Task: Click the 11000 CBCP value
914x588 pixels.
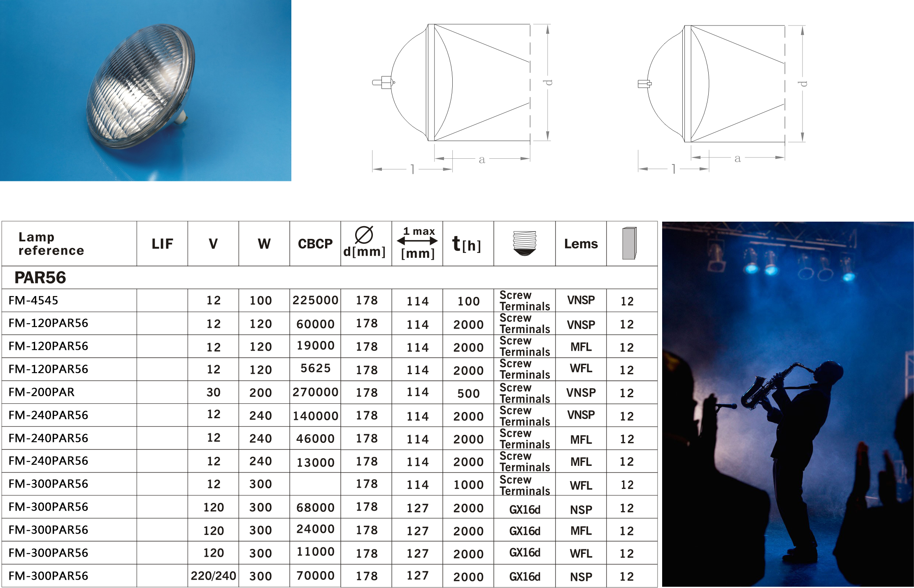Action: [316, 551]
